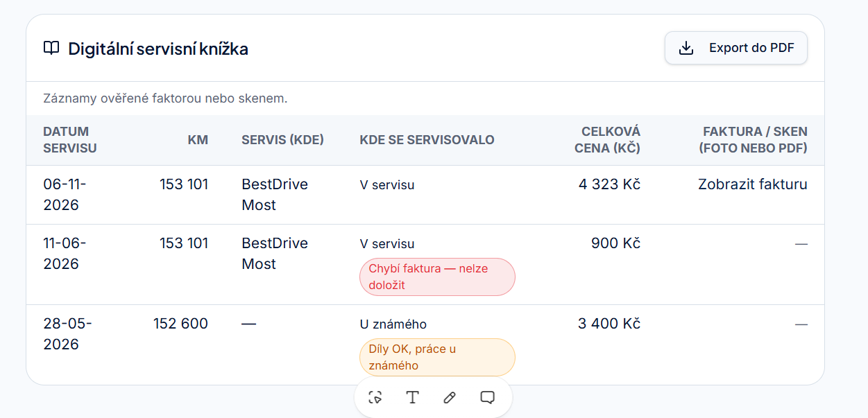Click V servisu in the 11-06-2026 row
This screenshot has height=418, width=868.
pos(387,244)
